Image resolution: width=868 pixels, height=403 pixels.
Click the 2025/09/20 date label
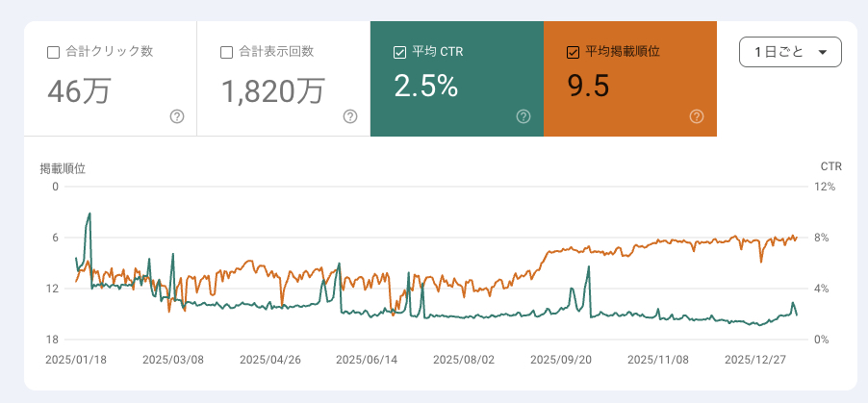(561, 360)
